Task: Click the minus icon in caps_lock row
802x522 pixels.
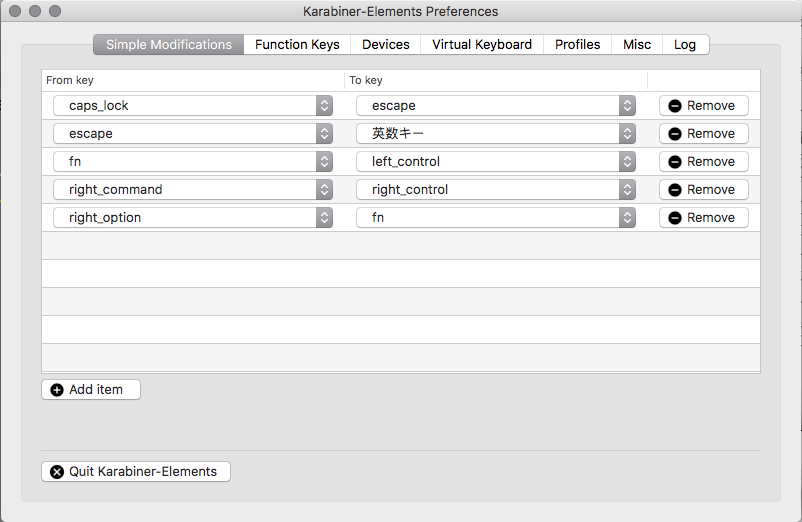Action: [x=675, y=106]
